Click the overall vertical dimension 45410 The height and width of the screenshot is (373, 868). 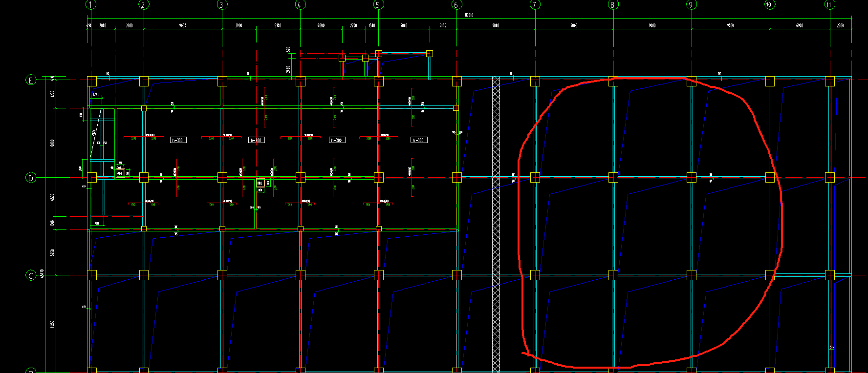[42, 273]
